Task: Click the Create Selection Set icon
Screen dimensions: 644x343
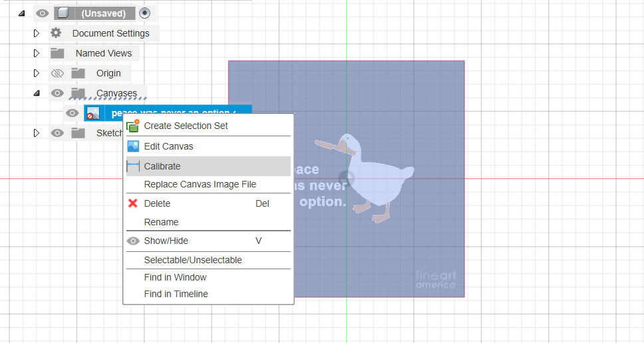Action: [x=133, y=126]
